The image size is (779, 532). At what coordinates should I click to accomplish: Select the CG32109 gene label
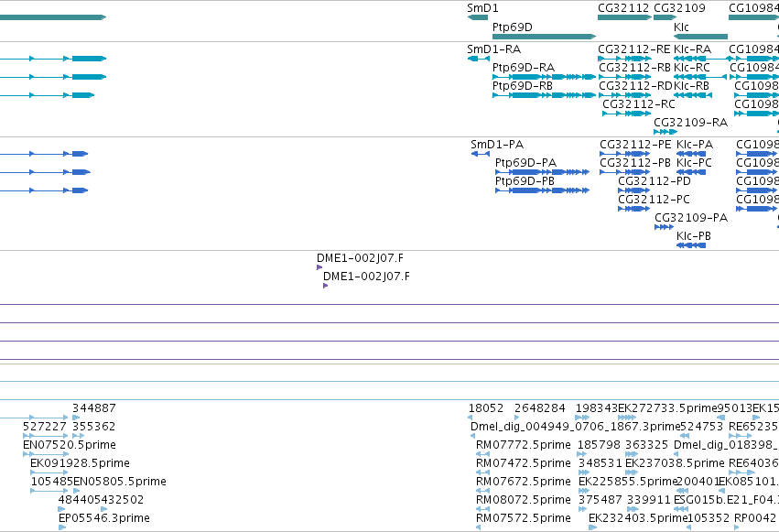679,8
